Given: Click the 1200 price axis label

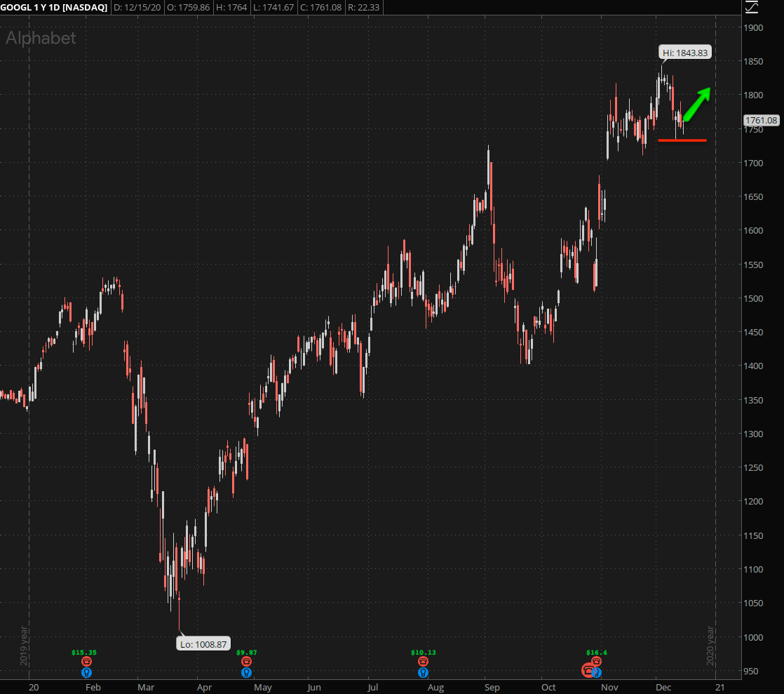Looking at the screenshot, I should 753,501.
